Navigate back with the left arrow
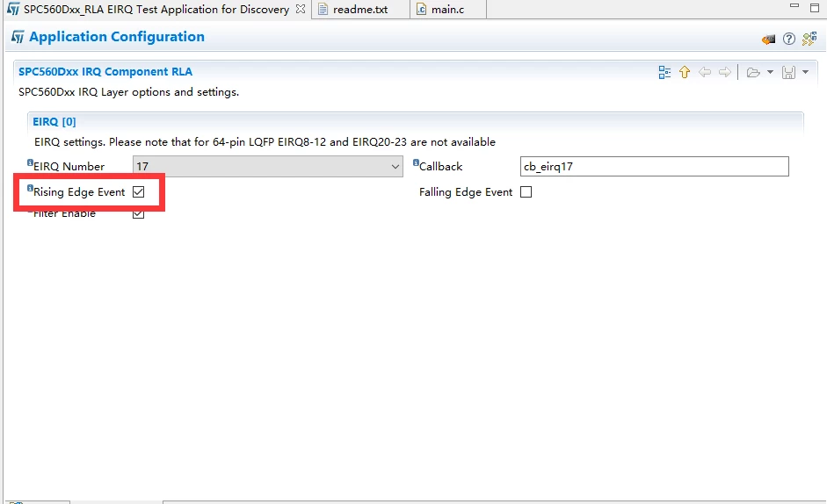This screenshot has width=827, height=504. 705,72
